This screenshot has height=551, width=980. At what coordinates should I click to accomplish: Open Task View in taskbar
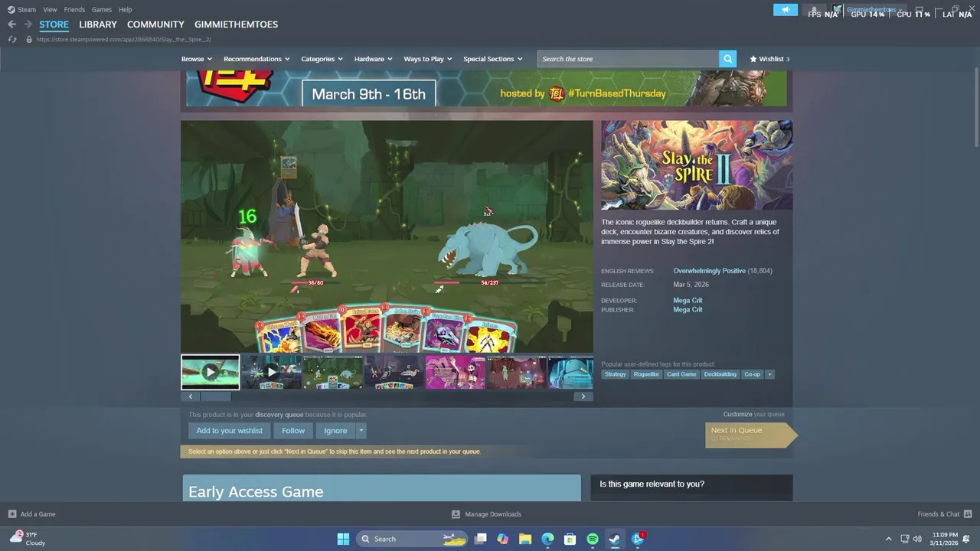pyautogui.click(x=481, y=539)
